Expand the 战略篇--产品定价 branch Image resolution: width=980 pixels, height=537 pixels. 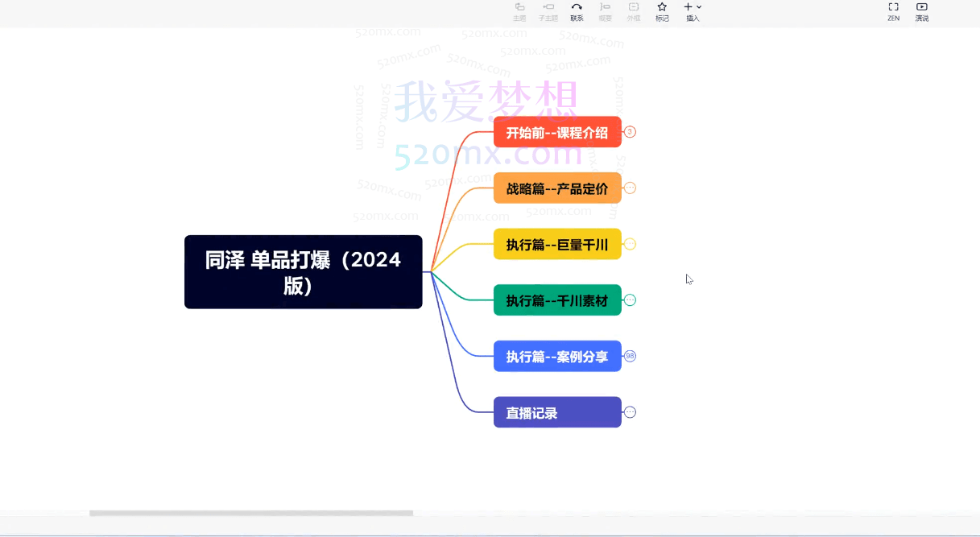(630, 188)
